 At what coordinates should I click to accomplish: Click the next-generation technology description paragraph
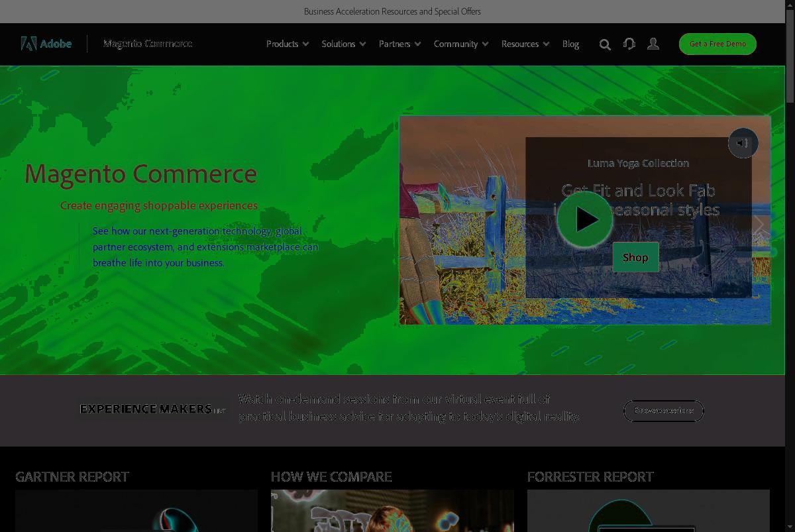tap(205, 247)
